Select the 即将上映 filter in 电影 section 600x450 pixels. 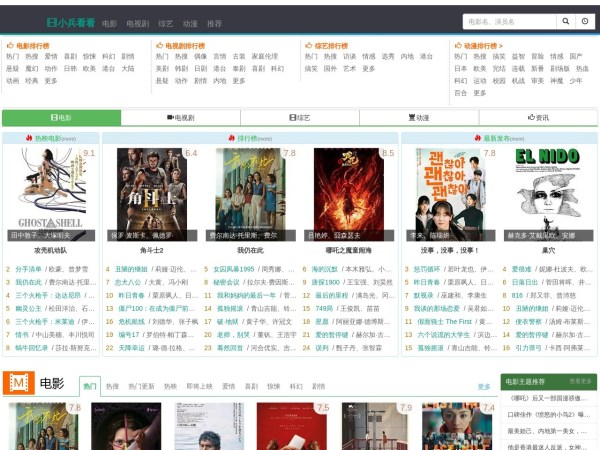201,386
